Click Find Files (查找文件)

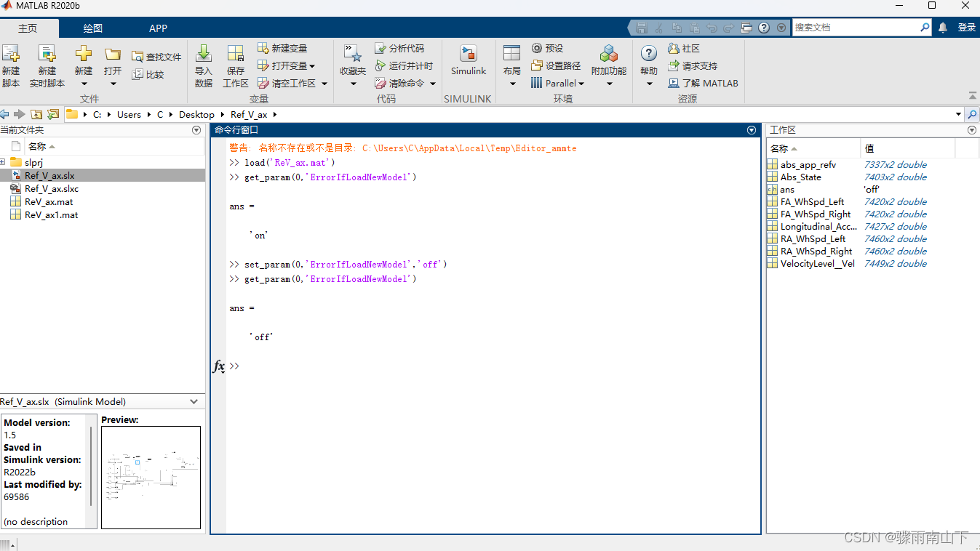click(x=156, y=57)
